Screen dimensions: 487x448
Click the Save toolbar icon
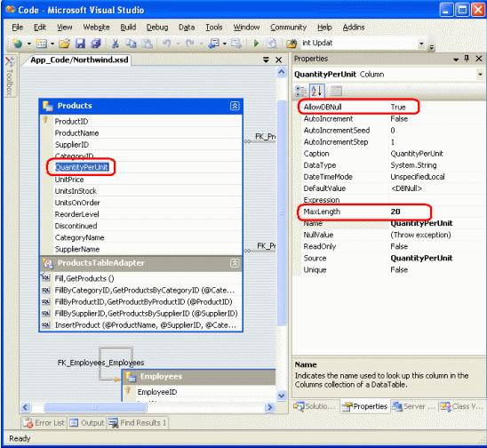(80, 44)
